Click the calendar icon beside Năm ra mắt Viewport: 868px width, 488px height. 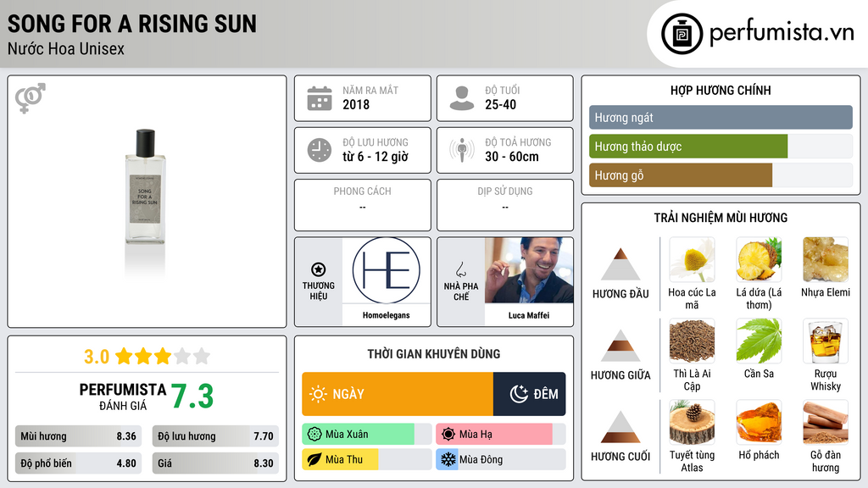point(320,98)
